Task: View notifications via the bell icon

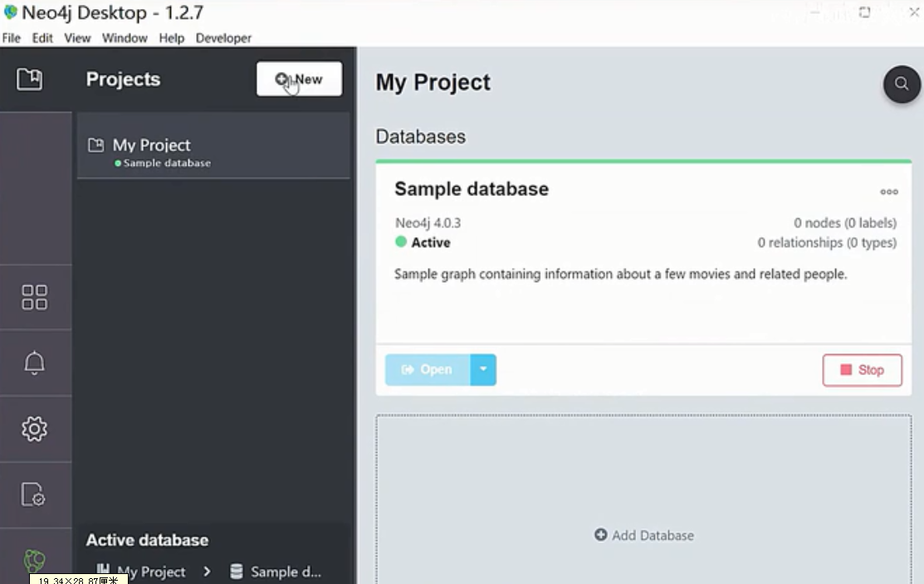Action: click(x=35, y=363)
